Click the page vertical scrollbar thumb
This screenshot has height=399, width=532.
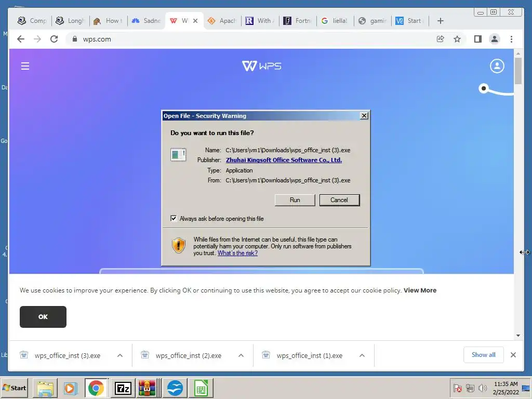(x=518, y=71)
